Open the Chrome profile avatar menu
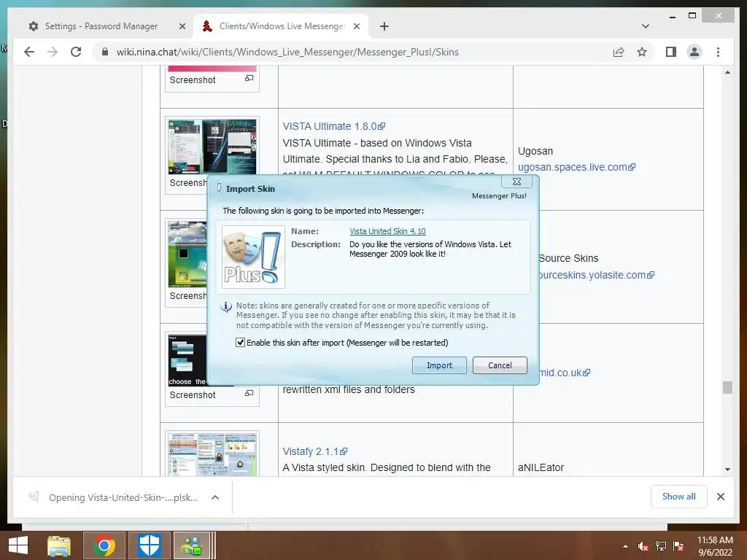The width and height of the screenshot is (747, 560). click(x=694, y=52)
